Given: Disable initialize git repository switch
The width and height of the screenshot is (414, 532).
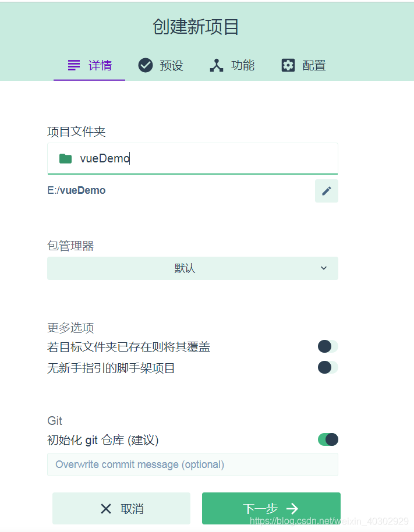Looking at the screenshot, I should [x=328, y=439].
